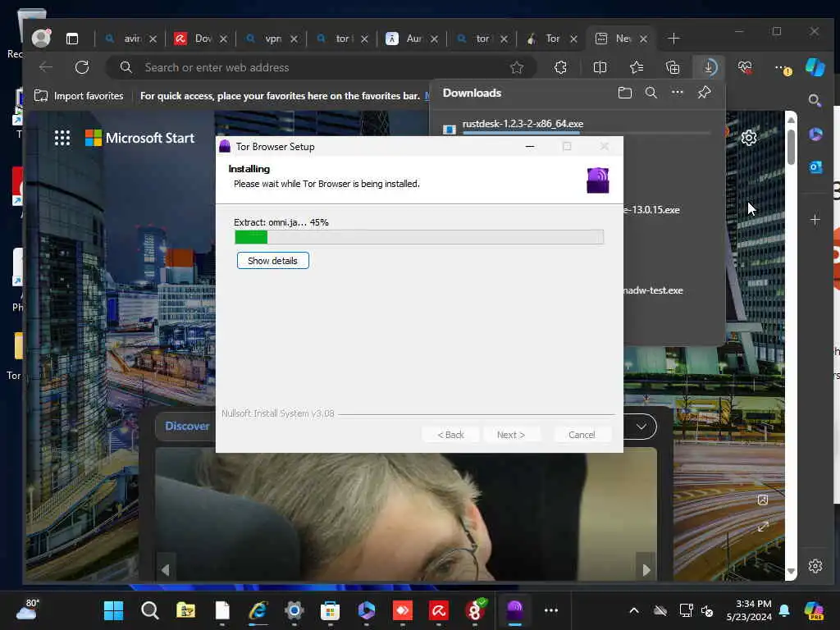The image size is (840, 630).
Task: Open sidebar settings gear
Action: [815, 566]
